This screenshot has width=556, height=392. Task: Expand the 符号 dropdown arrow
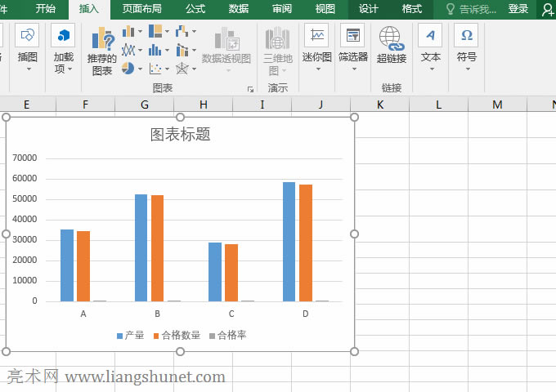coord(468,69)
